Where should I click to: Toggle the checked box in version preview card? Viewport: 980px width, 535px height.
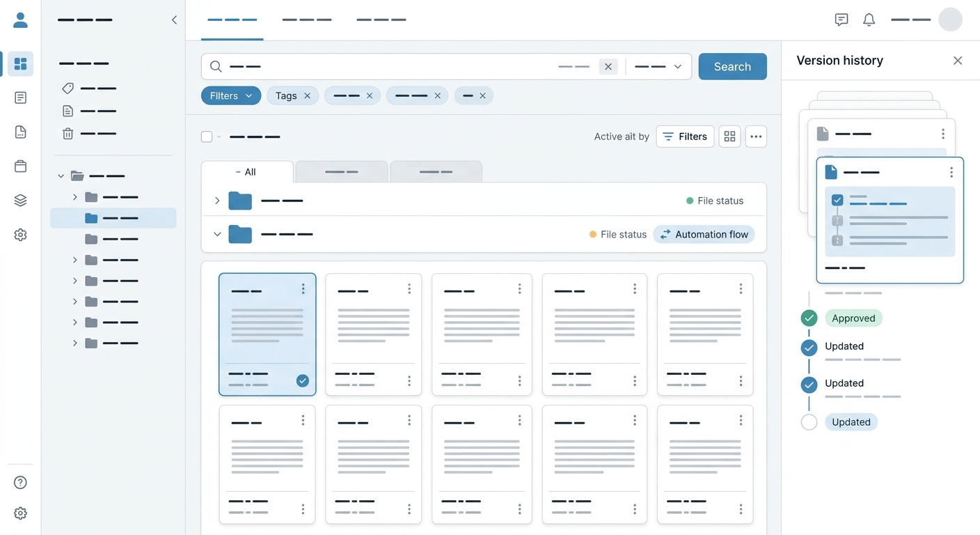837,200
